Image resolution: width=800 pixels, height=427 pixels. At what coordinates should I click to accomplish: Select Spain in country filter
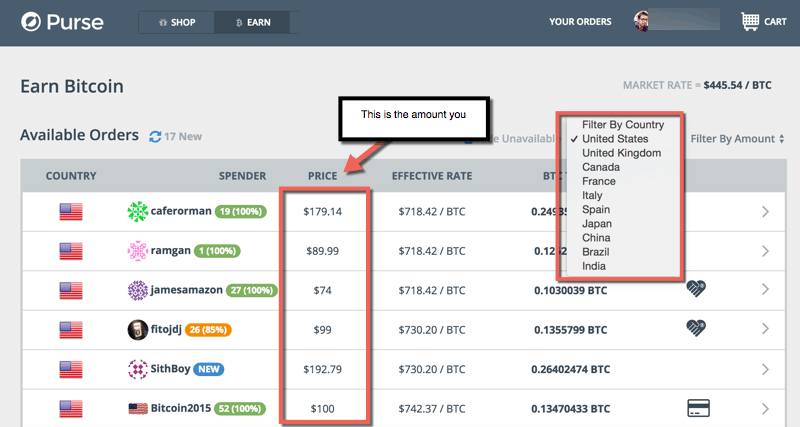click(x=596, y=210)
